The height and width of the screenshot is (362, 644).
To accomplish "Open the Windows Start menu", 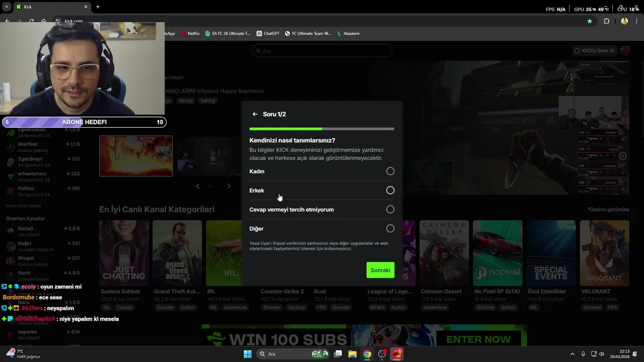I will click(248, 354).
